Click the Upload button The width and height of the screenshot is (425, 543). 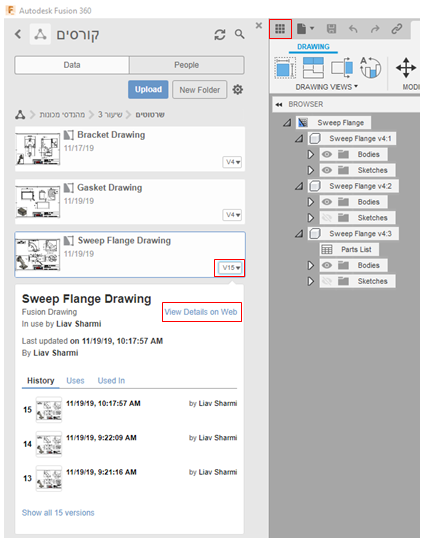click(148, 90)
